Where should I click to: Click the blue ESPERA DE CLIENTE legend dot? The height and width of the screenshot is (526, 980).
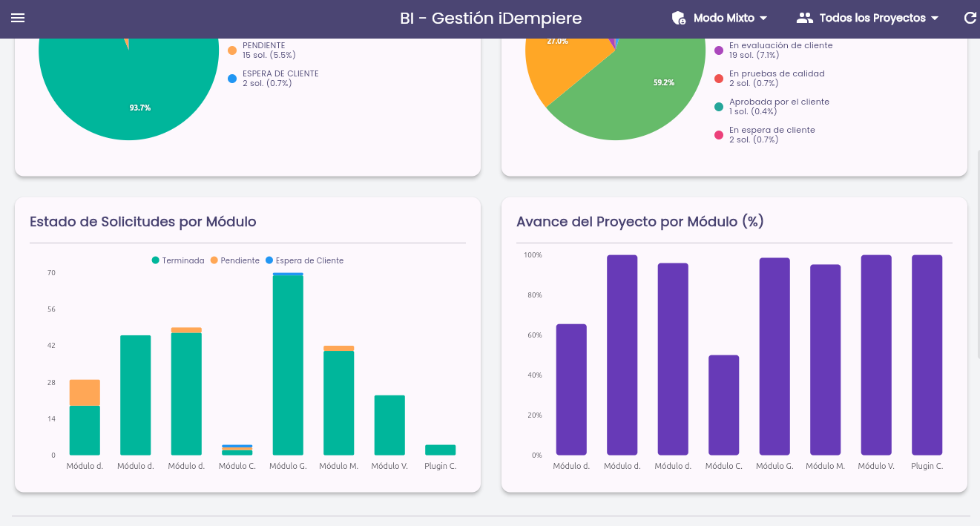point(232,79)
